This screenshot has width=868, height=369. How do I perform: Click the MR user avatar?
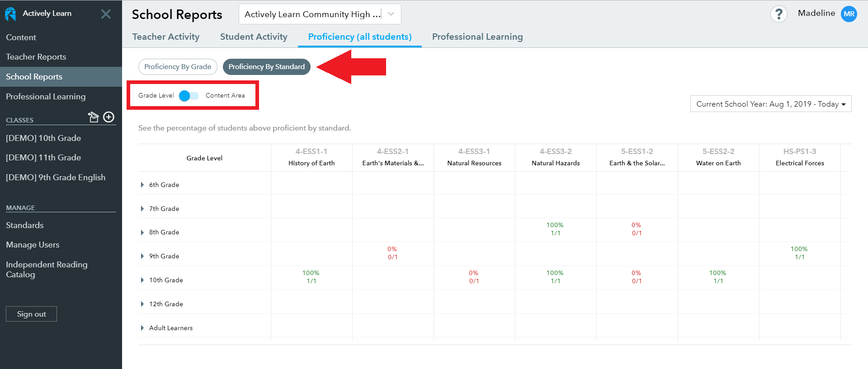coord(849,14)
